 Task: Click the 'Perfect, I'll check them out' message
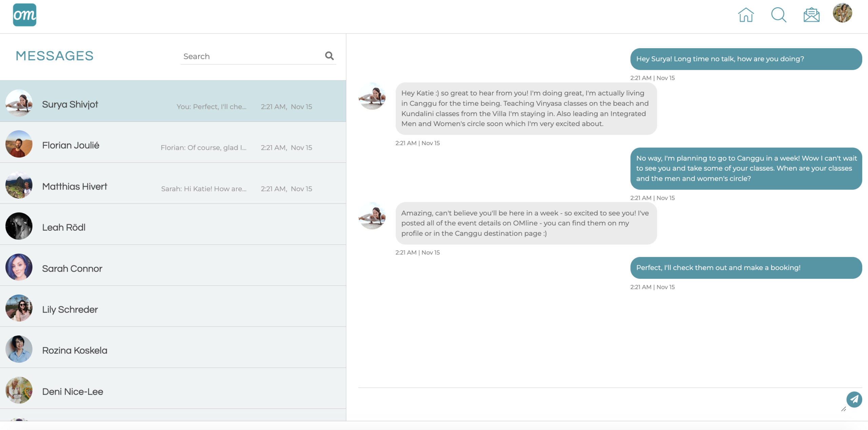746,268
